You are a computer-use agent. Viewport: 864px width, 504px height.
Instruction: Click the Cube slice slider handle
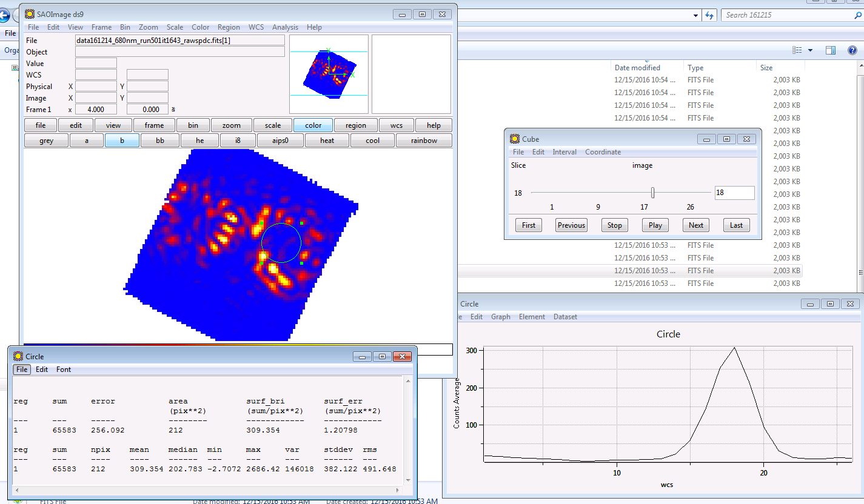click(652, 193)
